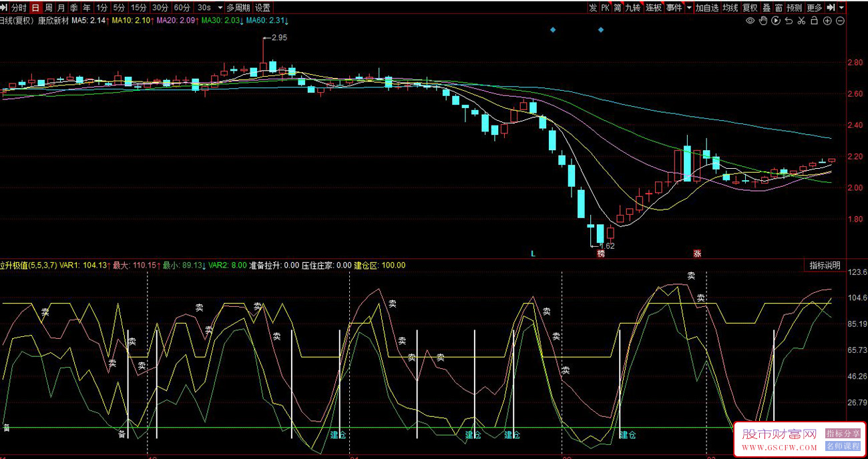Click the circular play replay icon
The image size is (868, 459).
click(776, 21)
